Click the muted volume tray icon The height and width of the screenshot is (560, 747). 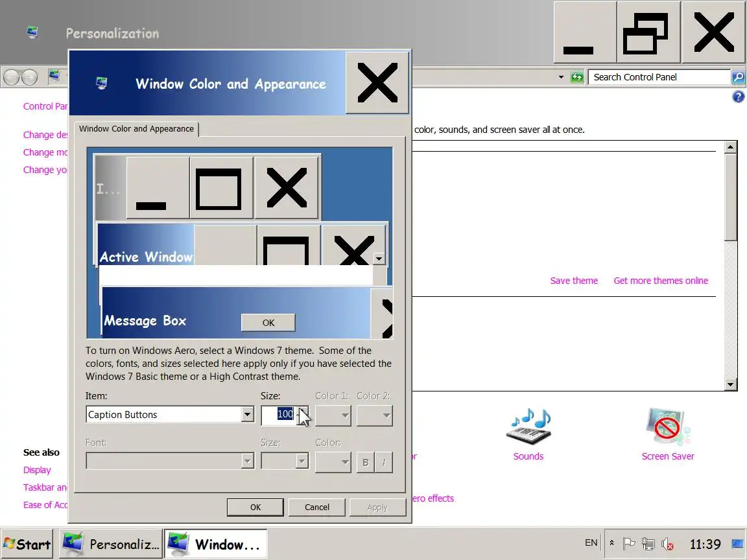pyautogui.click(x=667, y=543)
